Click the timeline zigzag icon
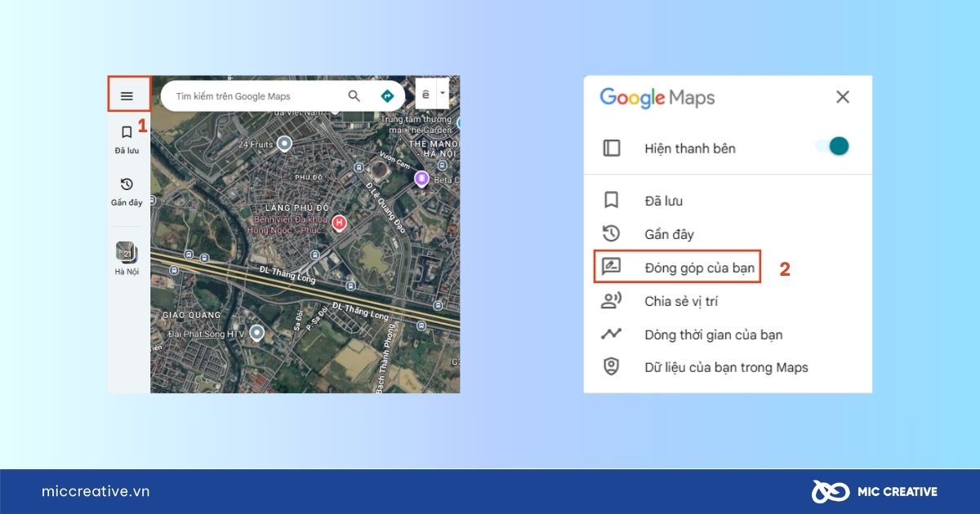Viewport: 980px width, 514px height. (x=611, y=334)
